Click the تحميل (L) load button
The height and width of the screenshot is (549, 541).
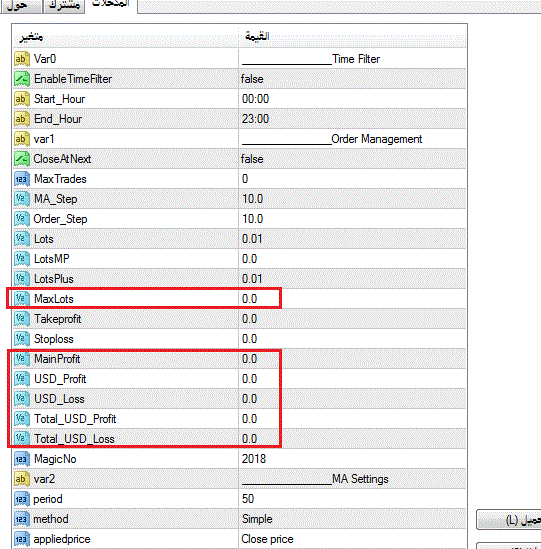click(509, 520)
